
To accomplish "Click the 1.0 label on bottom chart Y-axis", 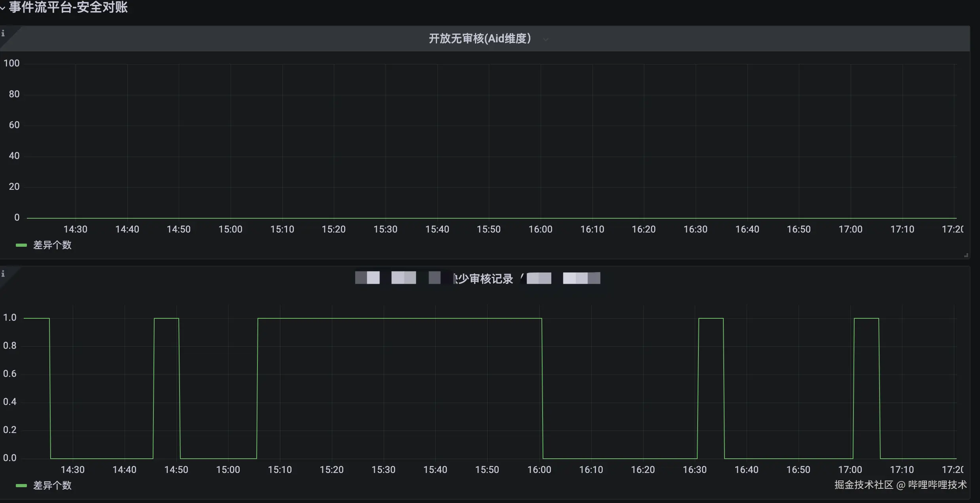I will tap(10, 318).
